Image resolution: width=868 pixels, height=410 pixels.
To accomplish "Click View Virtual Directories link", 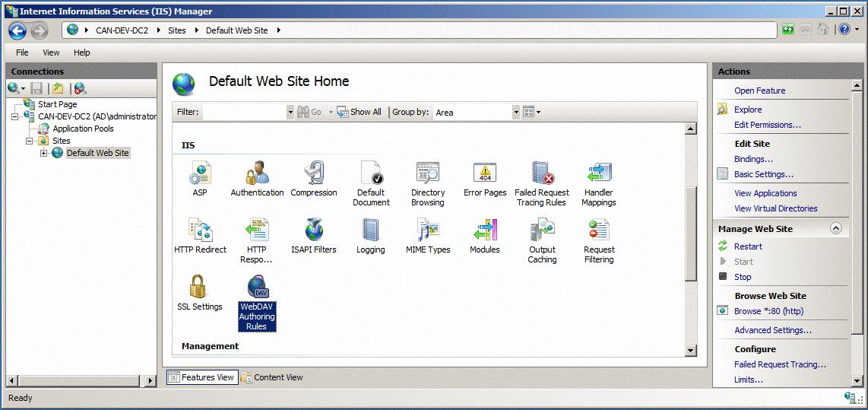I will [775, 208].
